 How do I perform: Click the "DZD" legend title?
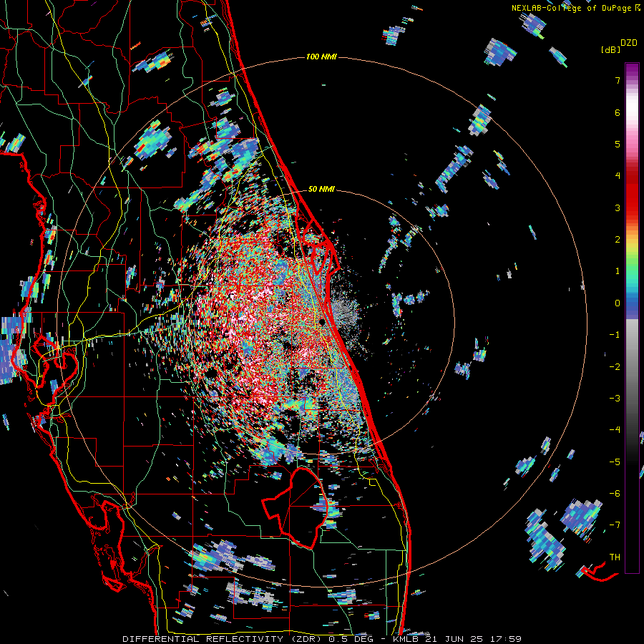point(629,43)
